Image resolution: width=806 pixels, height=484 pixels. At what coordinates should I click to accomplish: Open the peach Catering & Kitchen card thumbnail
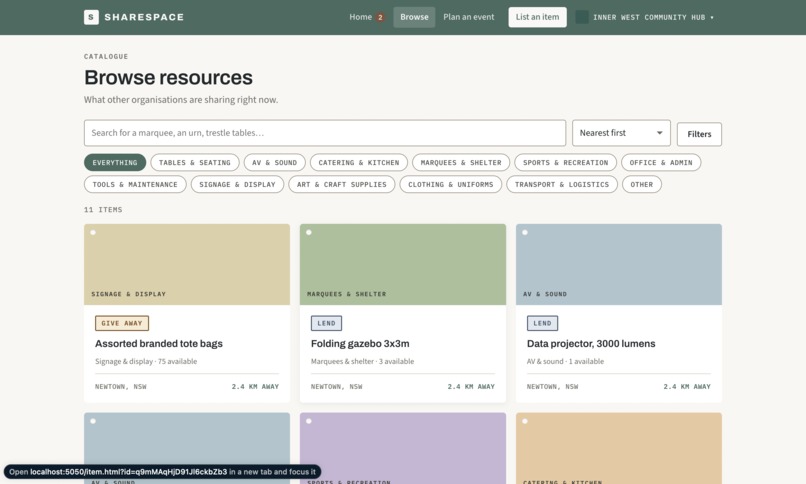point(619,449)
